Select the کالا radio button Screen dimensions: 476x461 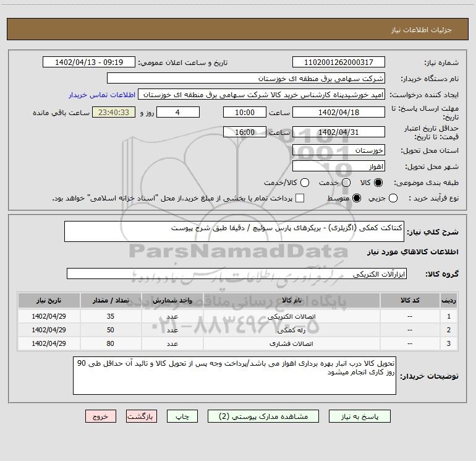[x=378, y=183]
